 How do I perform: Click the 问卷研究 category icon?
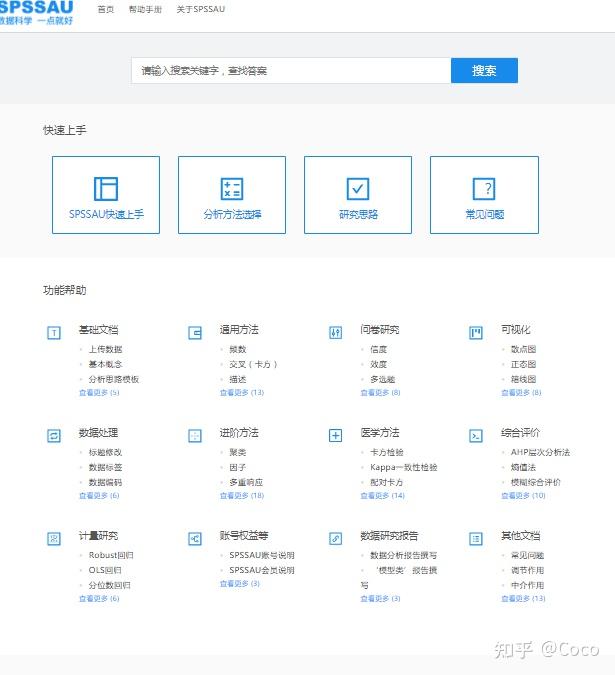[x=336, y=333]
